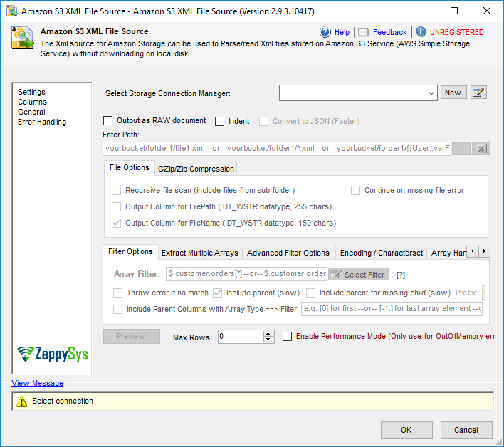The image size is (504, 447).
Task: Click the 'Select connection' status message
Action: tap(63, 401)
